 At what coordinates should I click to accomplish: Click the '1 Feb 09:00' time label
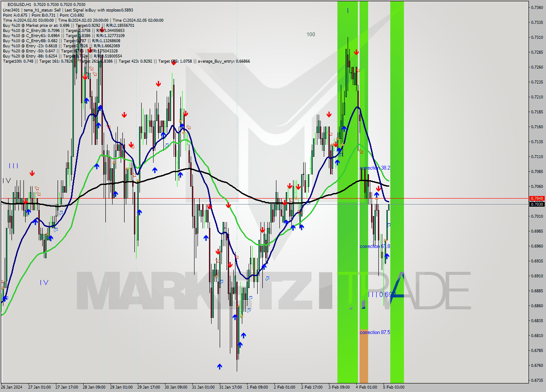click(x=257, y=387)
